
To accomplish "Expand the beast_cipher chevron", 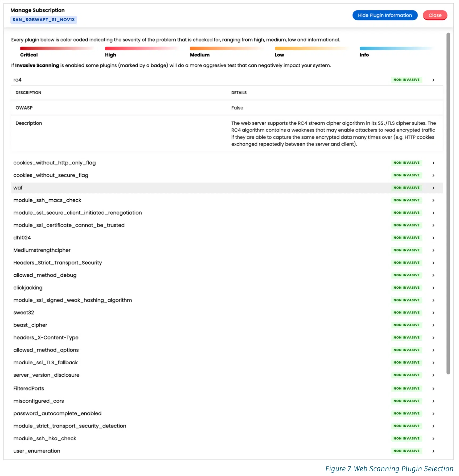I will (x=433, y=325).
